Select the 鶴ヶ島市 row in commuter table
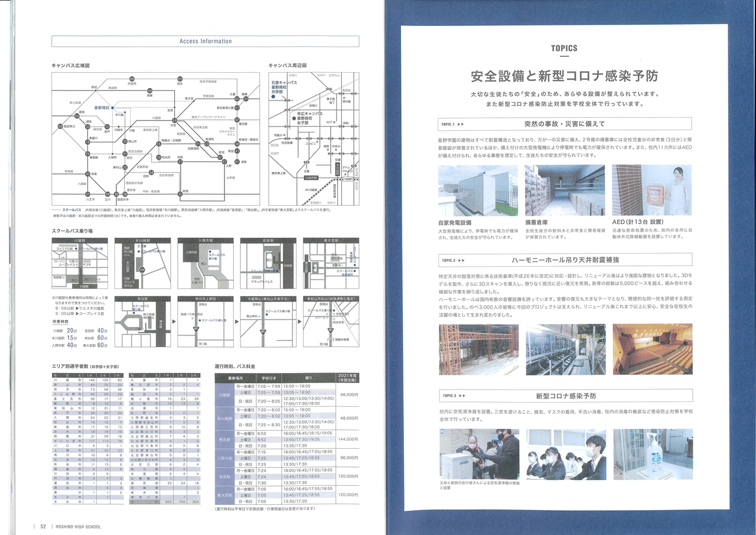The width and height of the screenshot is (756, 535). [165, 399]
